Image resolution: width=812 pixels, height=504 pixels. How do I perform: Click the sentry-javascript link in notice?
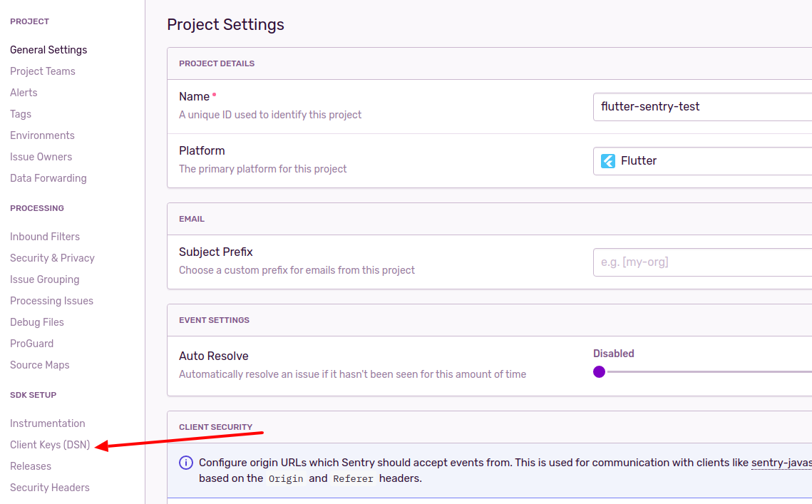[x=781, y=463]
